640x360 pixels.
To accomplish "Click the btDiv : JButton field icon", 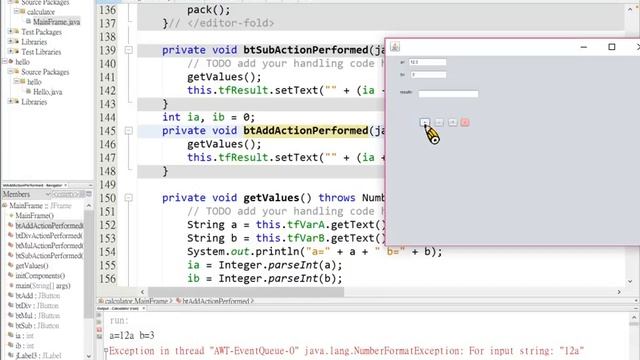I will point(11,305).
